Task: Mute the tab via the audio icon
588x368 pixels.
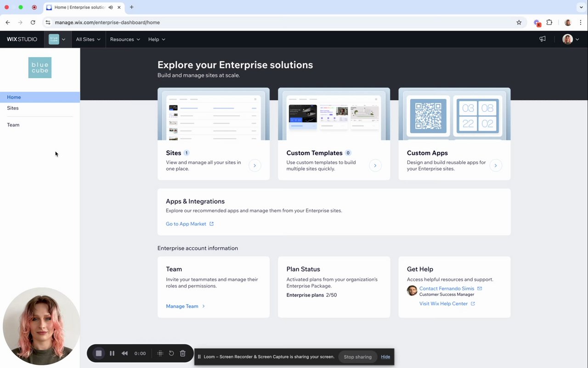Action: [111, 7]
